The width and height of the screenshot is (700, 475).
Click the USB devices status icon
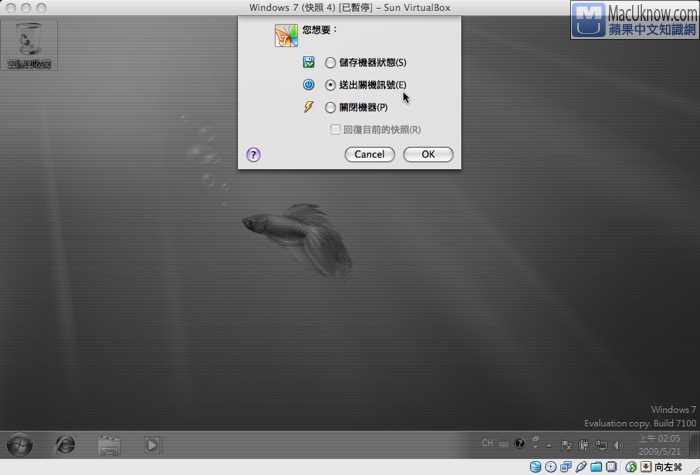[x=581, y=467]
